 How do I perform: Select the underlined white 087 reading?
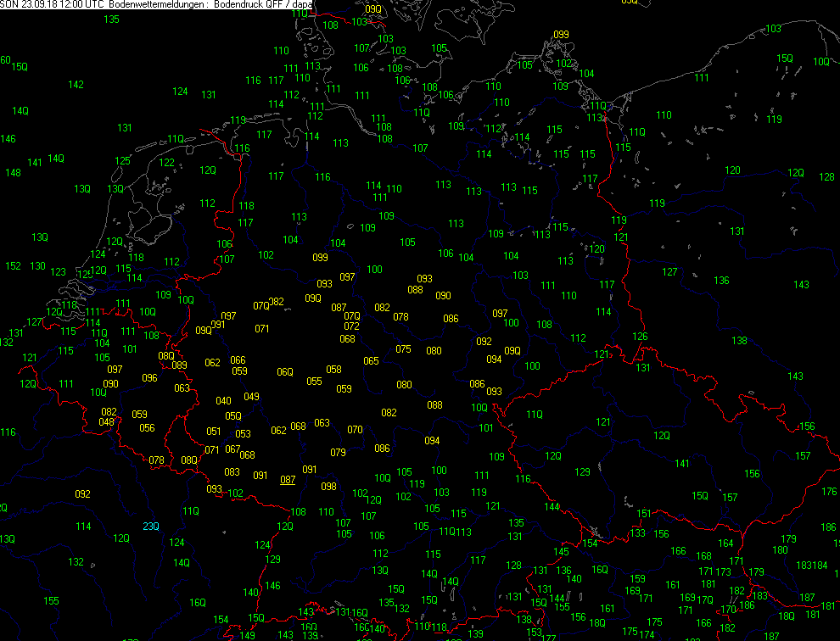(x=288, y=480)
